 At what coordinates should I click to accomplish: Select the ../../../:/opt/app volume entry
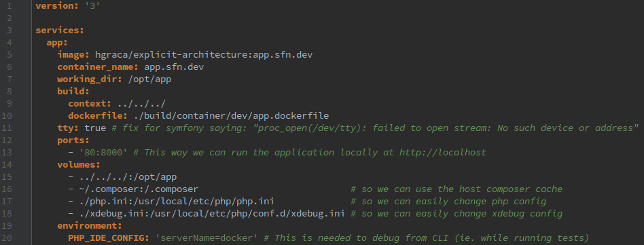tap(128, 177)
